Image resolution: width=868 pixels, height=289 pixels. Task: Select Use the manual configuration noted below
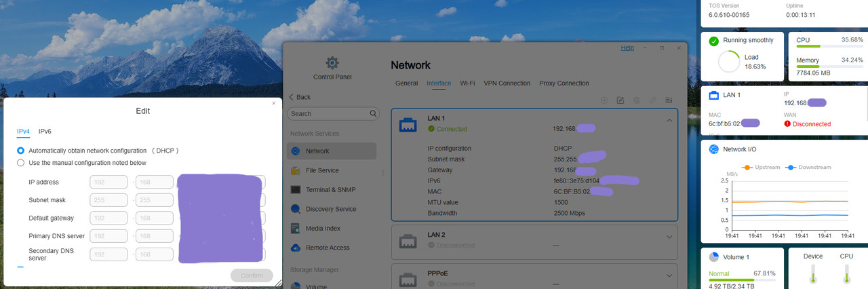(x=21, y=163)
